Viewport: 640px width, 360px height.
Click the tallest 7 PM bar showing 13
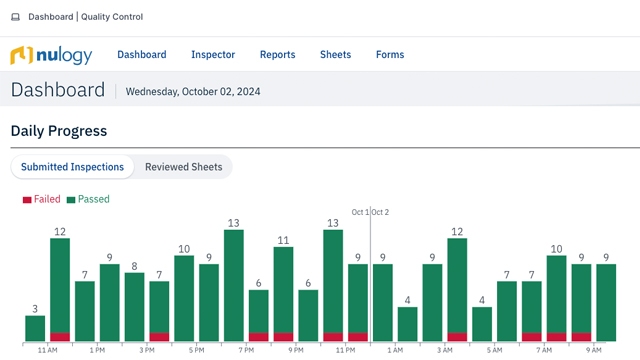(234, 285)
